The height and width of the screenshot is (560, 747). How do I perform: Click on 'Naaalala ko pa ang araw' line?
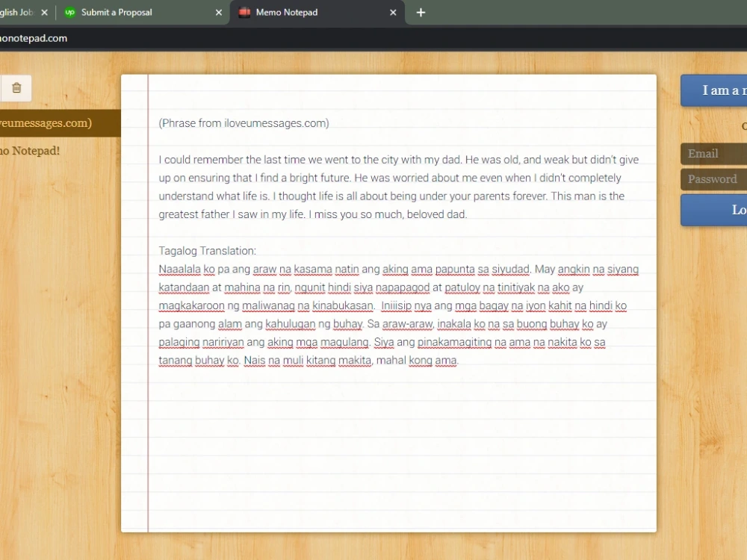pos(399,269)
